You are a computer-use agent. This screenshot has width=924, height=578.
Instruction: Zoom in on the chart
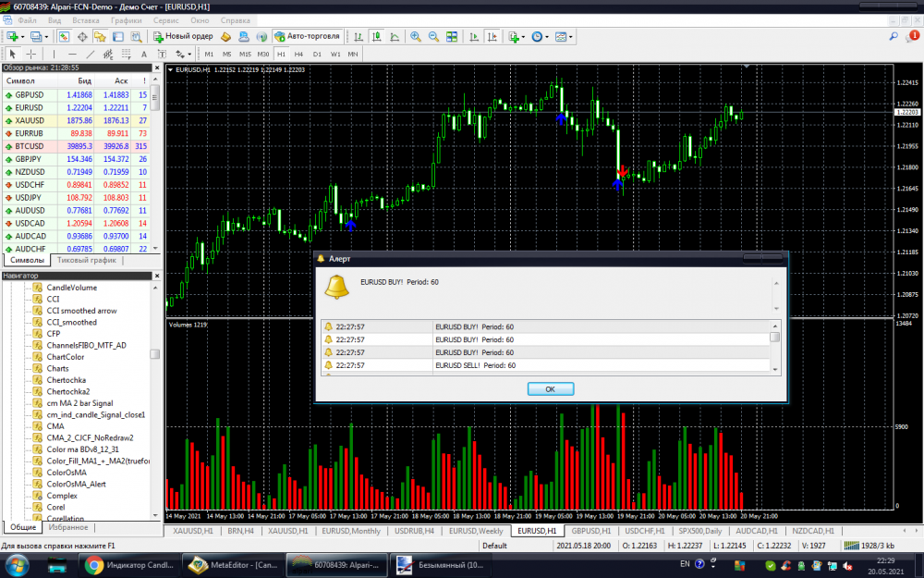coord(416,37)
